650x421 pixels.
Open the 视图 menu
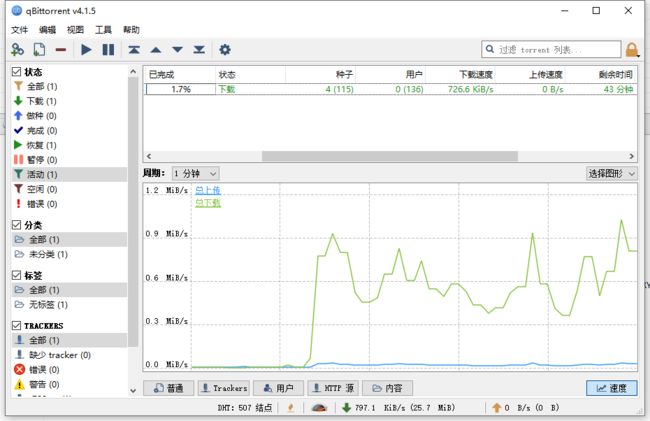pyautogui.click(x=75, y=30)
